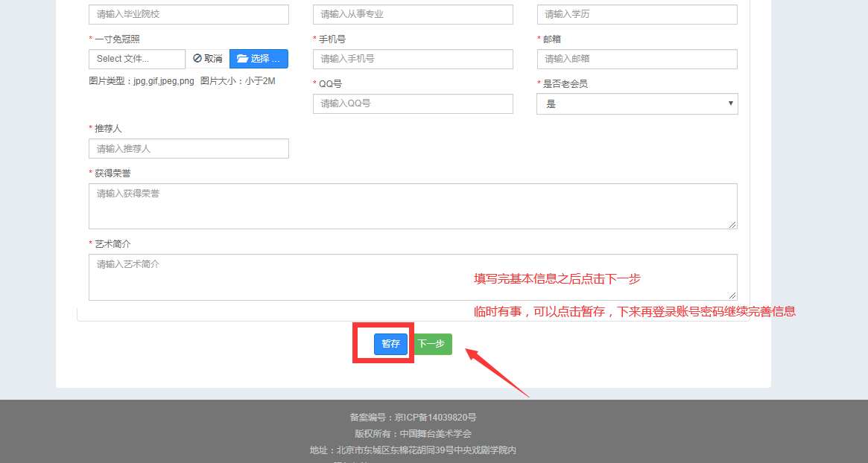
Task: Click the folder icon on the 选择 button
Action: tap(242, 59)
